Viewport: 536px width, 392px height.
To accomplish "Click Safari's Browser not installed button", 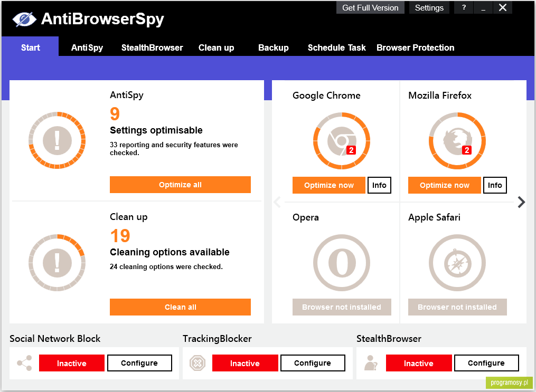I will coord(457,307).
